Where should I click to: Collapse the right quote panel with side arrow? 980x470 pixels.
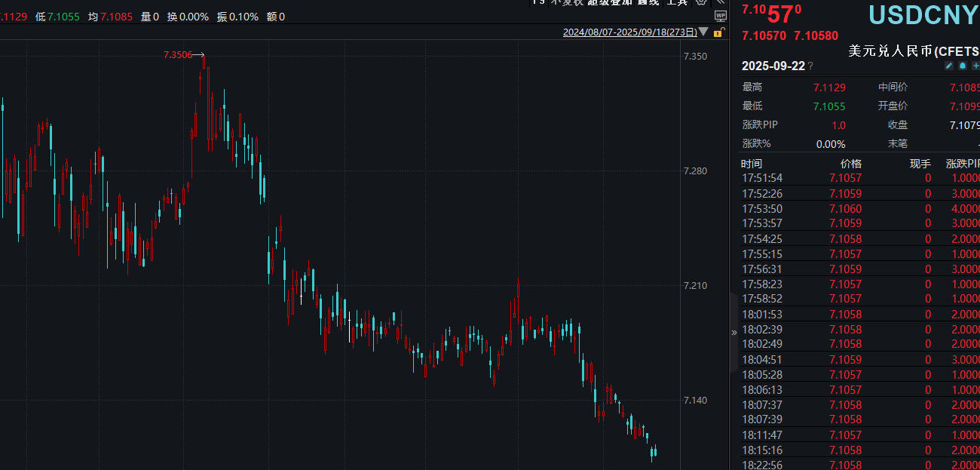[x=733, y=333]
